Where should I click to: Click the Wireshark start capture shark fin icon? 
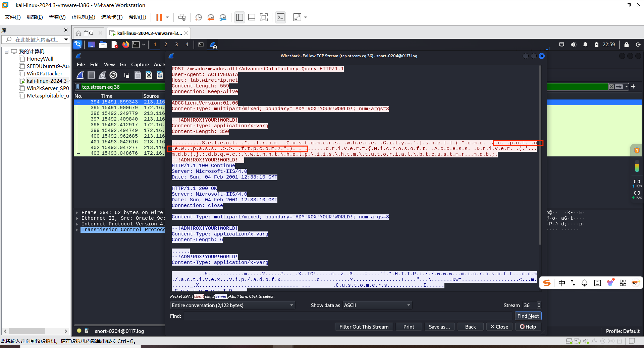click(x=80, y=75)
